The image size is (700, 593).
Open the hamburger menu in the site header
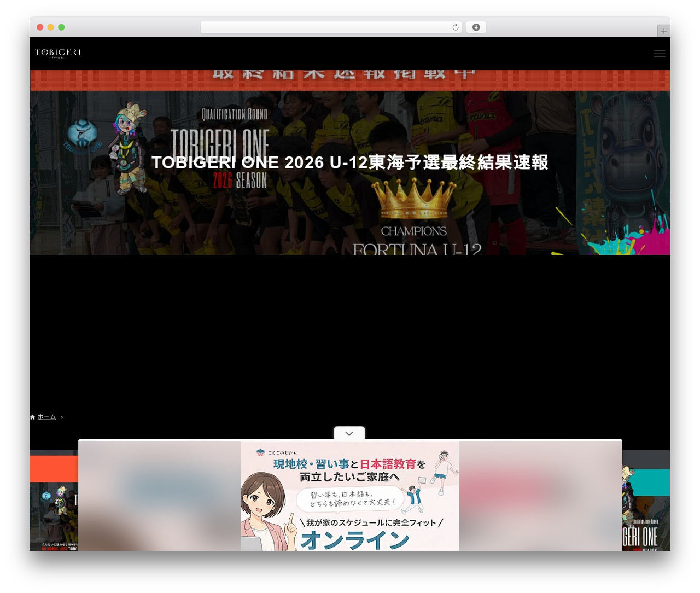660,54
